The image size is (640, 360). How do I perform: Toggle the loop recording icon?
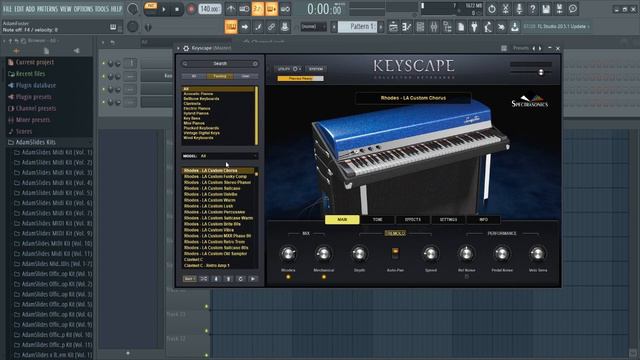(285, 9)
